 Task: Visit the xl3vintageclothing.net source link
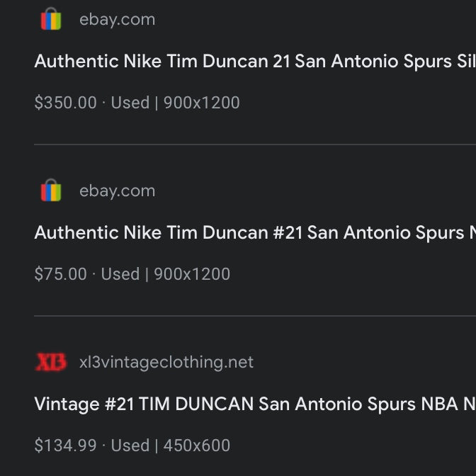point(166,362)
